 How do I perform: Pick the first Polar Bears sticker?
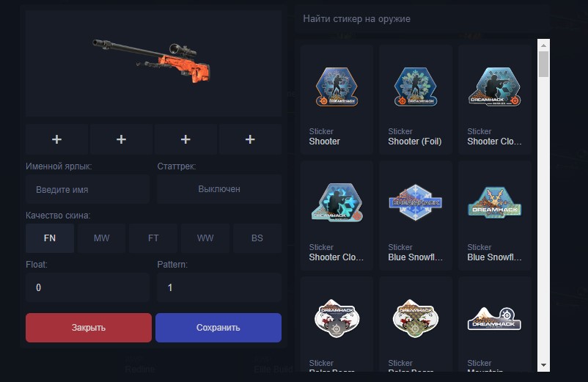(x=337, y=325)
